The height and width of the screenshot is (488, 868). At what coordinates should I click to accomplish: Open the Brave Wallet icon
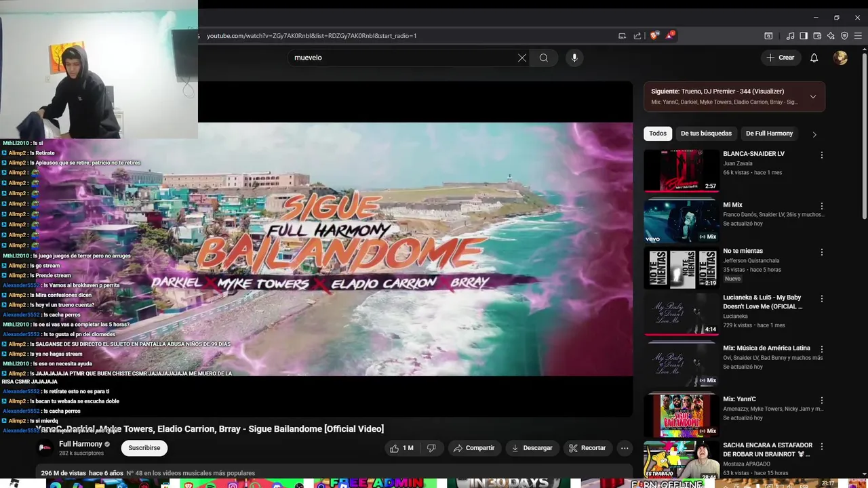click(817, 36)
